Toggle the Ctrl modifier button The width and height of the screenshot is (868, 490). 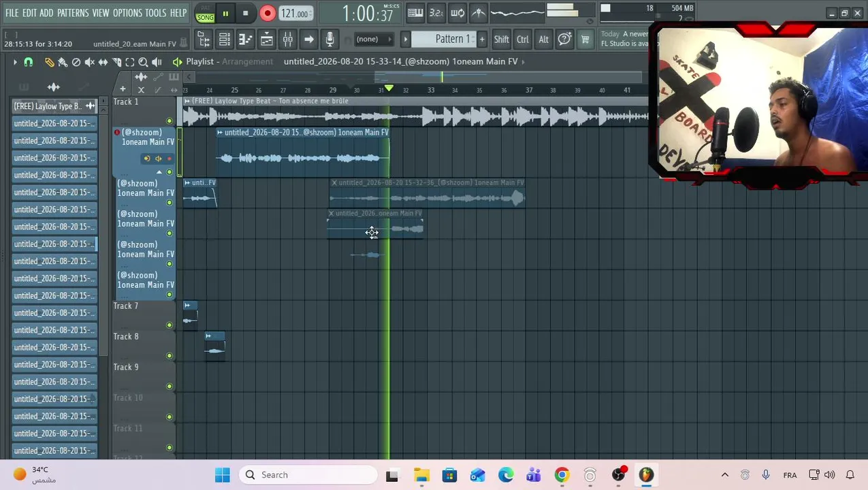(x=522, y=39)
